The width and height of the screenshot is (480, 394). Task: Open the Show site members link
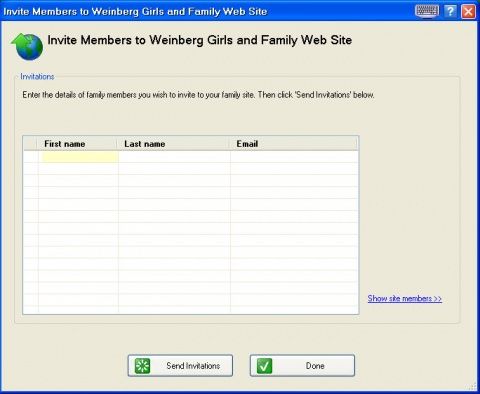click(x=405, y=298)
